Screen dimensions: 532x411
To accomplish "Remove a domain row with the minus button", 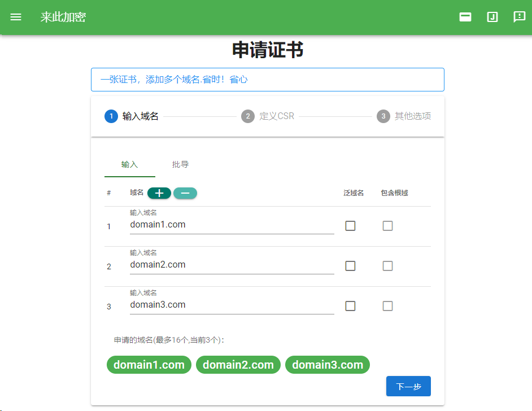I will pyautogui.click(x=185, y=193).
